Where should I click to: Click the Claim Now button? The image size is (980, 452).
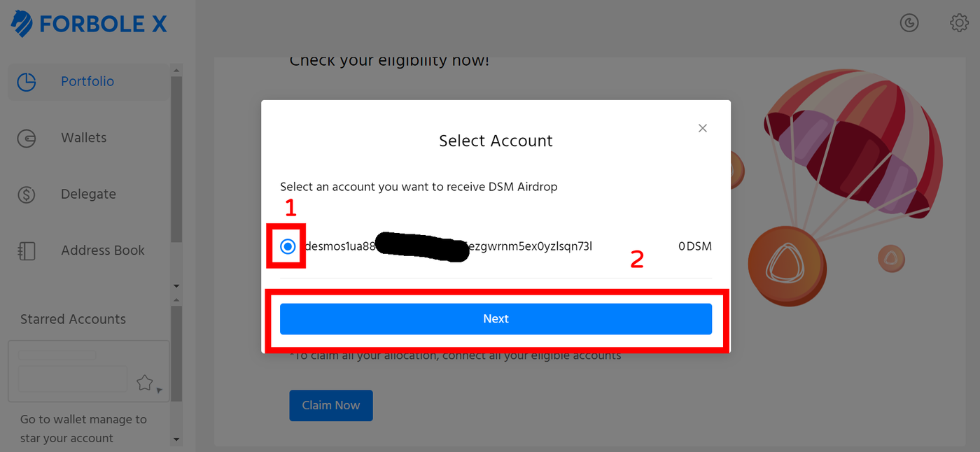(x=331, y=405)
